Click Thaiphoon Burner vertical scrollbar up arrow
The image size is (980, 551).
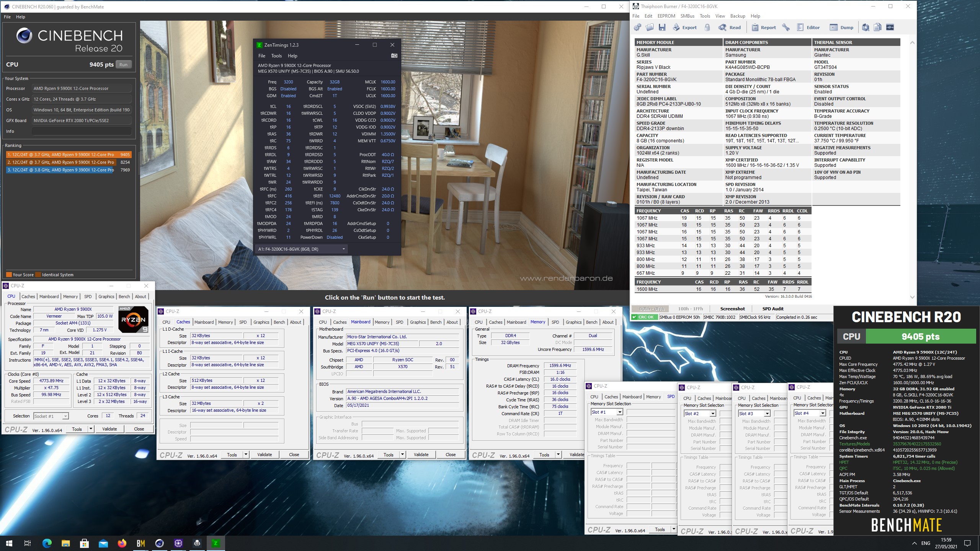click(912, 42)
